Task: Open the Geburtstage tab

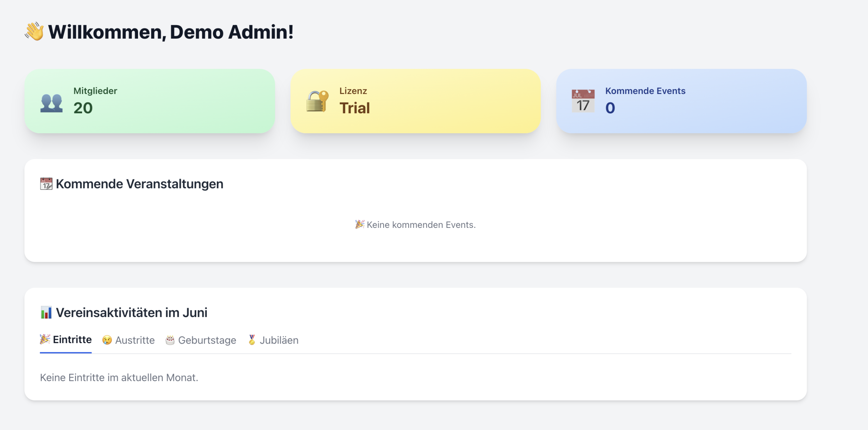Action: pos(207,340)
